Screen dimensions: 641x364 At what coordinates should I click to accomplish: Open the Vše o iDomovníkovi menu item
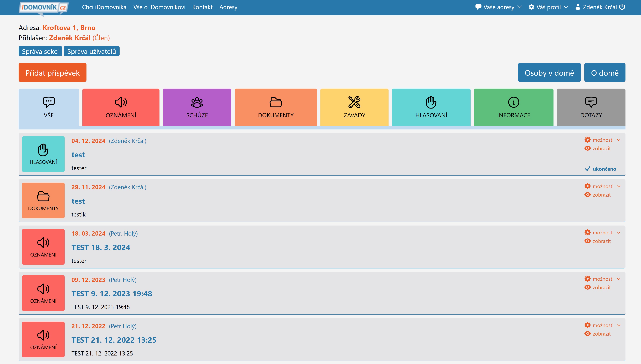click(159, 7)
